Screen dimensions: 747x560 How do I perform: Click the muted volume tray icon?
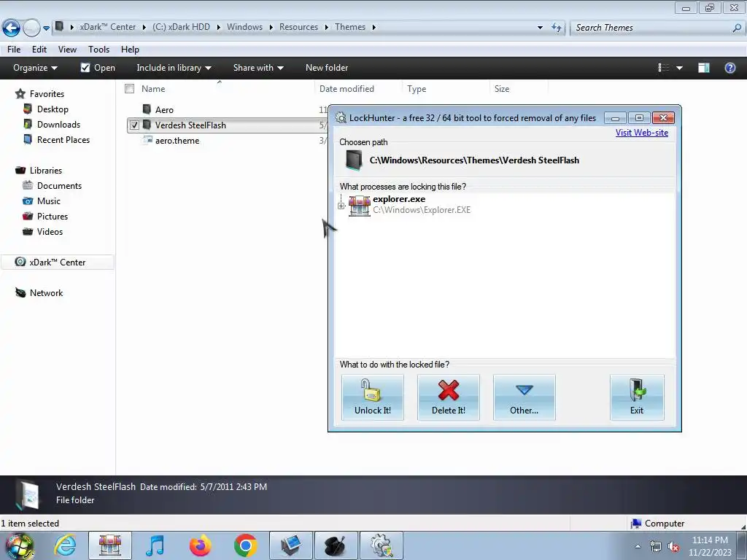[x=673, y=547]
